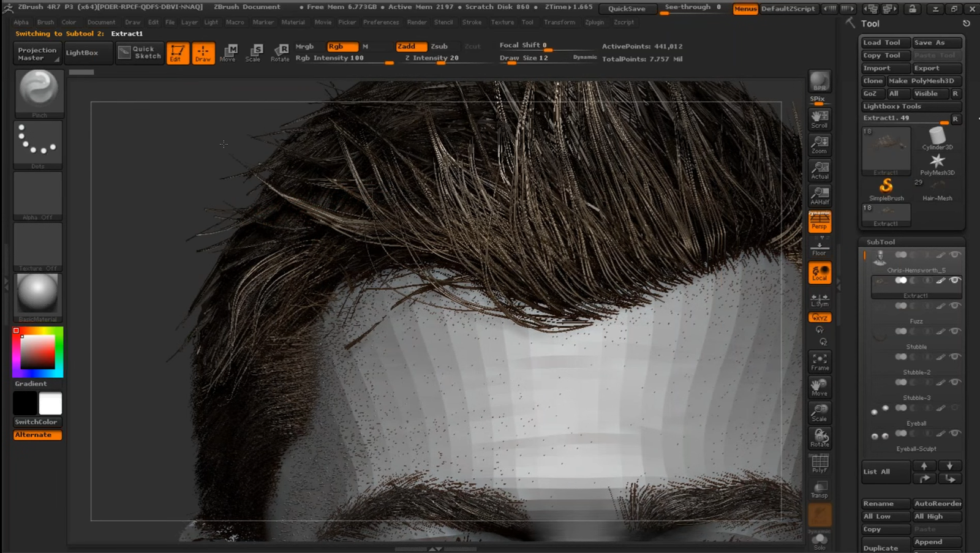Screen dimensions: 980x553
Task: Open the Stroke menu
Action: coord(472,22)
